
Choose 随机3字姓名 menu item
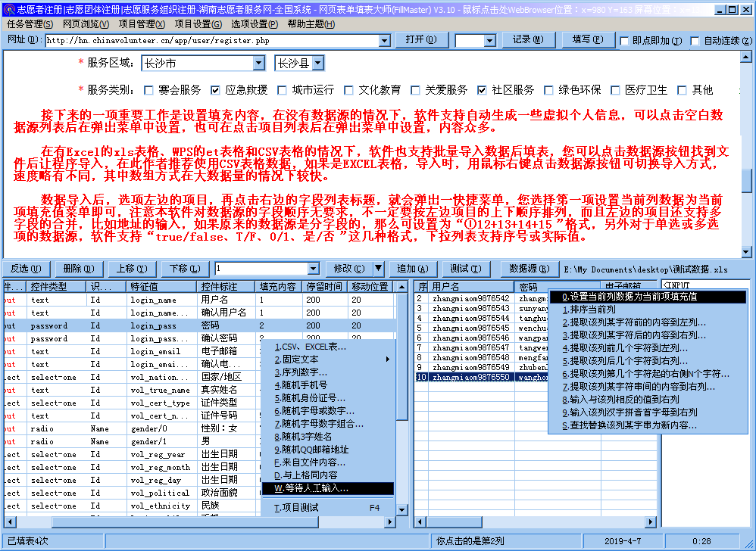(x=328, y=437)
